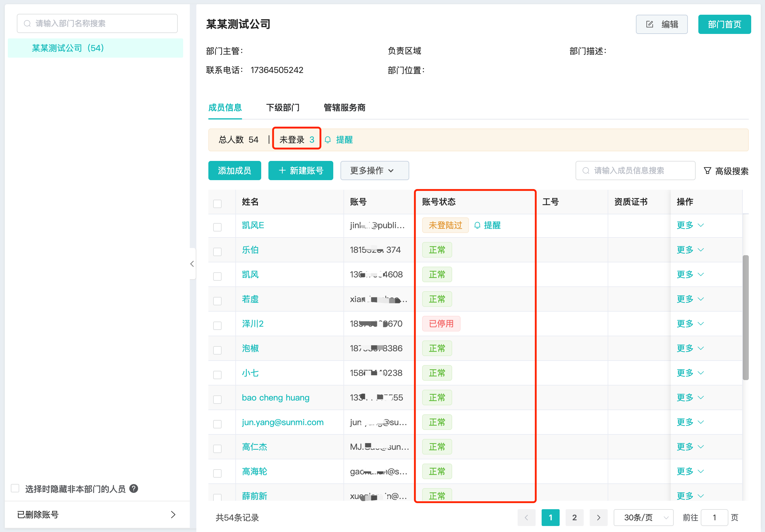Open 部门首页
This screenshot has width=765, height=532.
[x=724, y=24]
